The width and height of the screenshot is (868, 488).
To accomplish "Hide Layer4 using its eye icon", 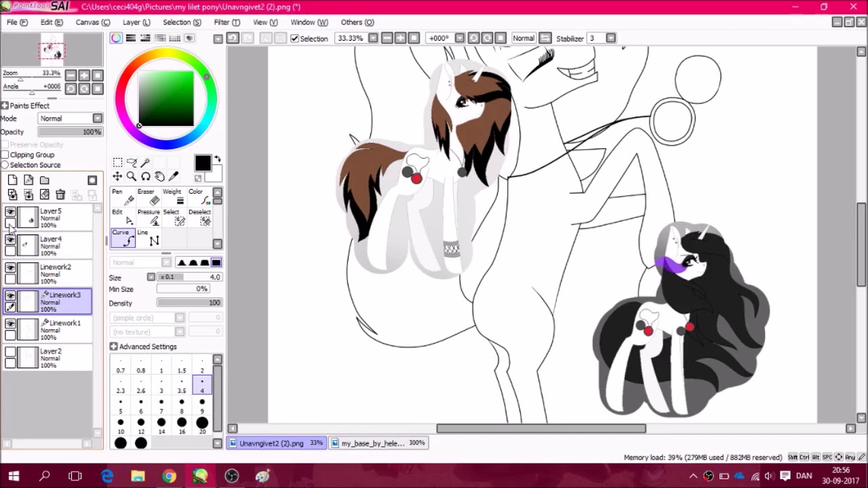I will pyautogui.click(x=10, y=240).
